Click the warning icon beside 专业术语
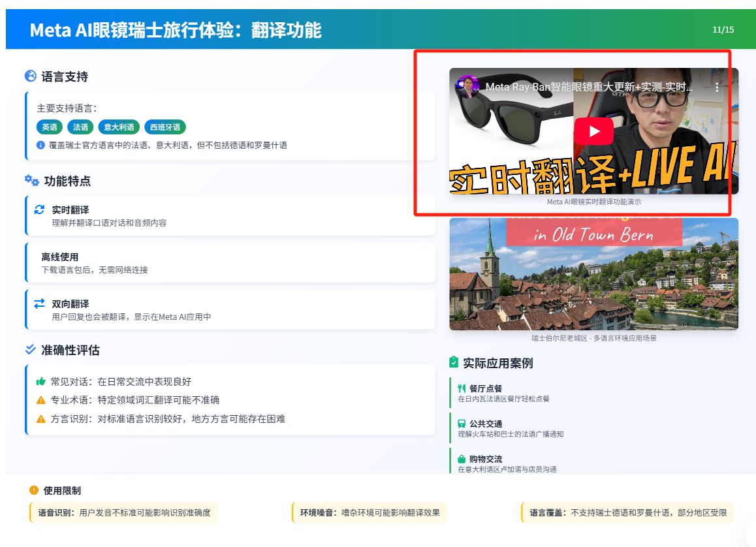The image size is (756, 547). pos(41,400)
